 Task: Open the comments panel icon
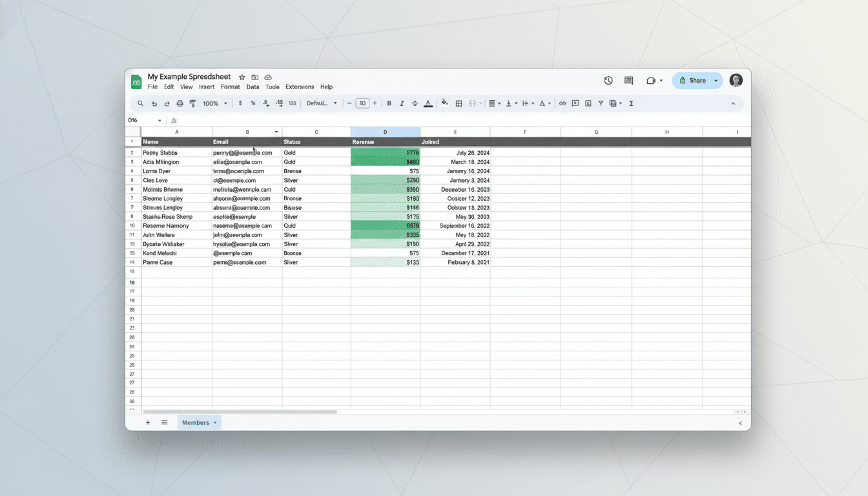click(x=628, y=81)
